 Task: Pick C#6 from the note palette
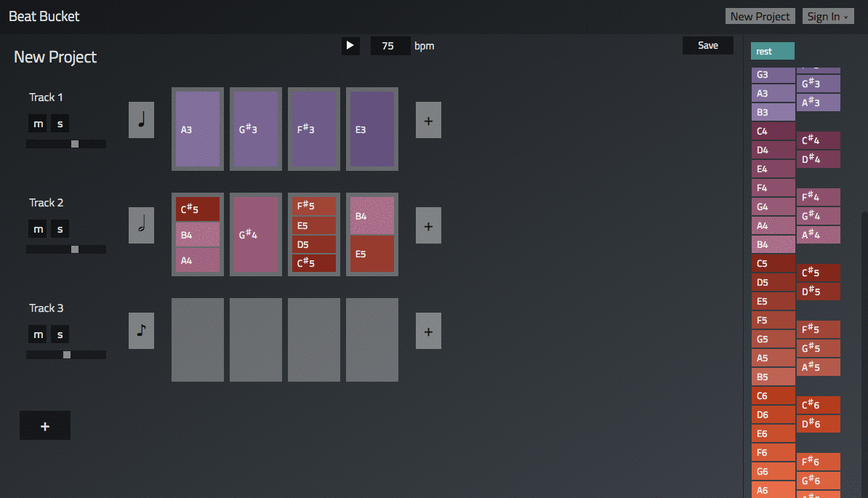818,404
